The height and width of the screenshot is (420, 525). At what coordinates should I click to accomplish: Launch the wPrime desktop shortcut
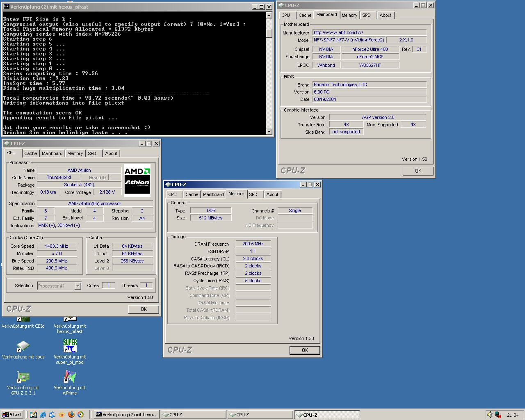[x=70, y=377]
